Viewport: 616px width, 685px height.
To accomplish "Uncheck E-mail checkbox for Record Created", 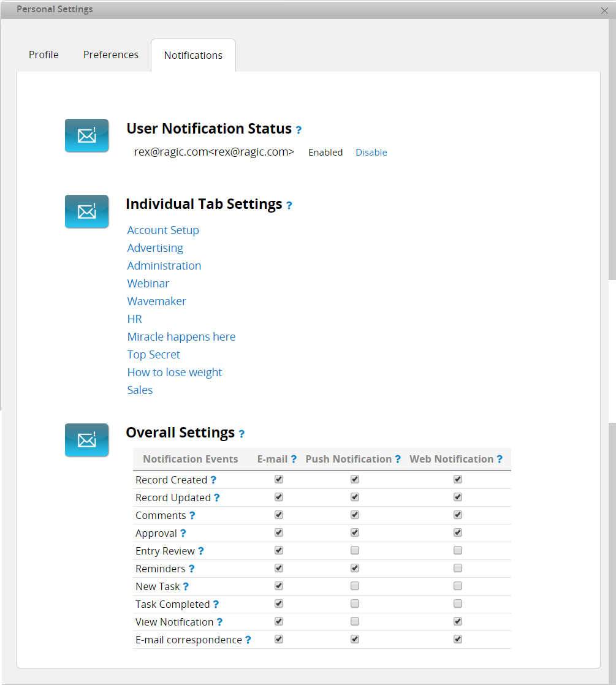I will pos(279,479).
